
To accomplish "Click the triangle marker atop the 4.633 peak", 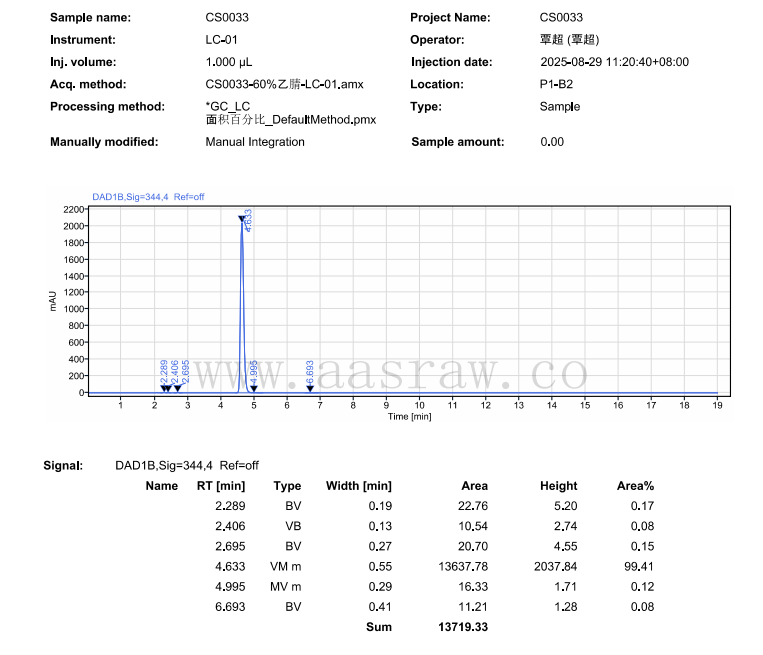I will pyautogui.click(x=241, y=218).
